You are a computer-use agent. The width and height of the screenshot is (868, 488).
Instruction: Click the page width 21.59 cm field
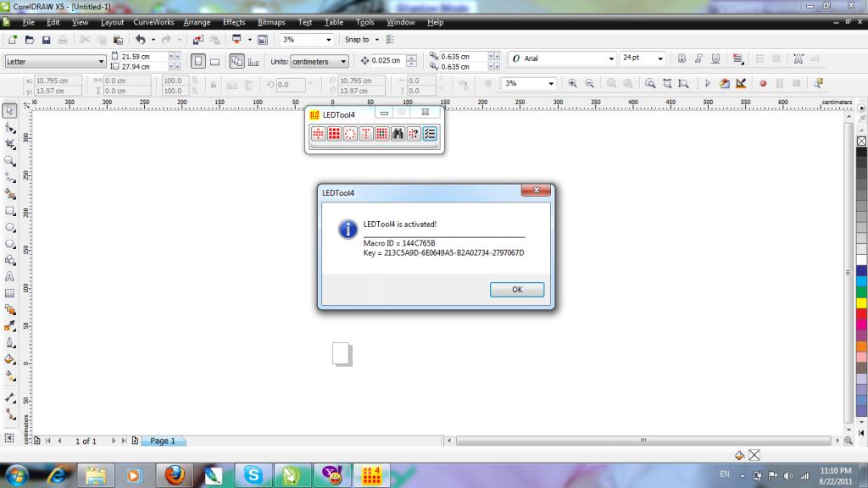tap(143, 57)
